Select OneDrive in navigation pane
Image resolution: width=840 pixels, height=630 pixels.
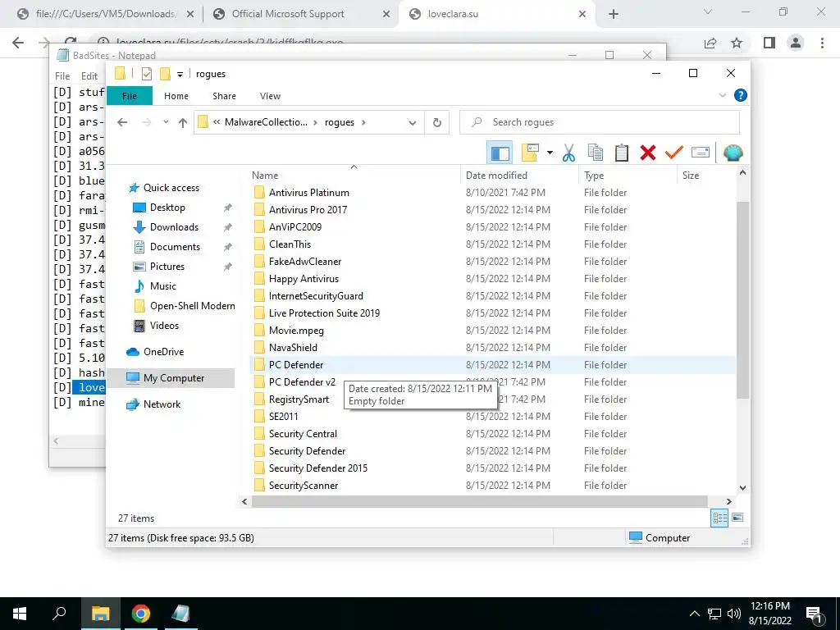[x=163, y=352]
